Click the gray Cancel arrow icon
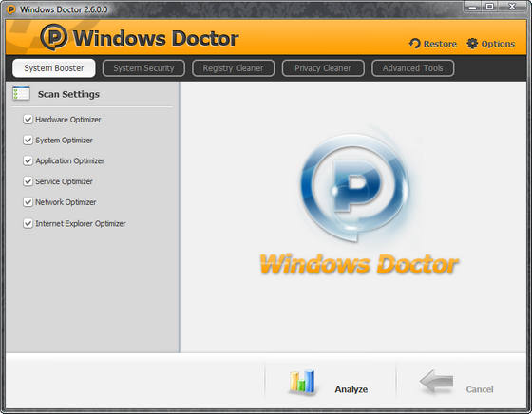The image size is (532, 414). pos(436,381)
